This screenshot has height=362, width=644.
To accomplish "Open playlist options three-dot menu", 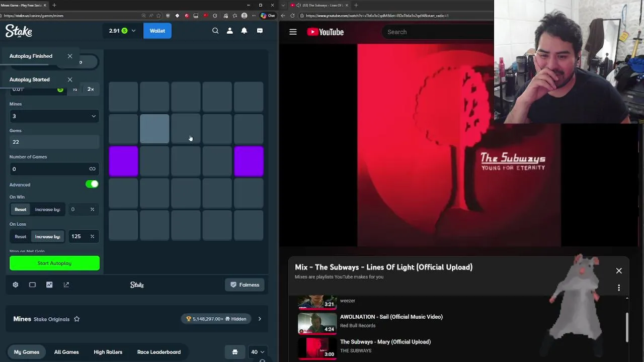I will tap(619, 288).
